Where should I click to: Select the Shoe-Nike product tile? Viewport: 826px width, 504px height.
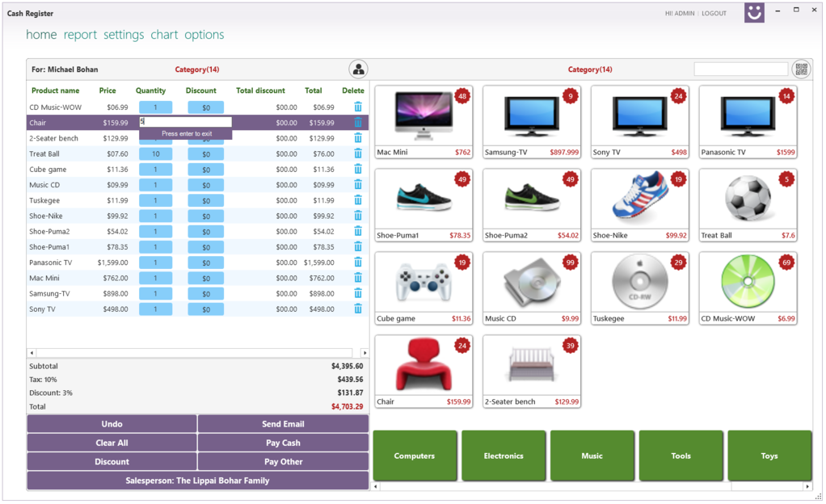click(639, 205)
